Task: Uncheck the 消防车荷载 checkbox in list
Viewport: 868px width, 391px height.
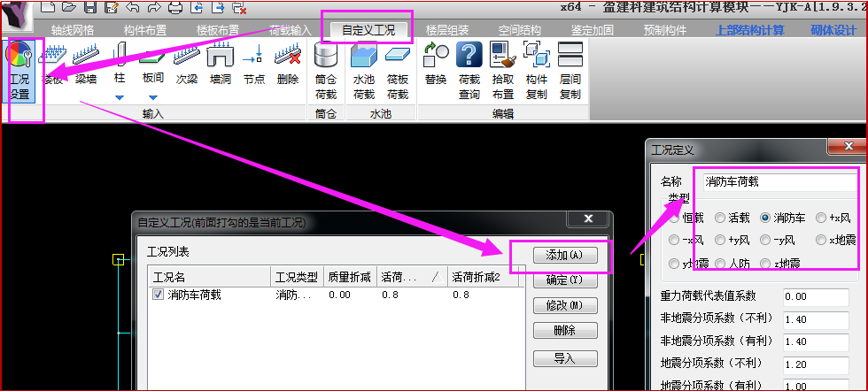Action: click(x=158, y=295)
